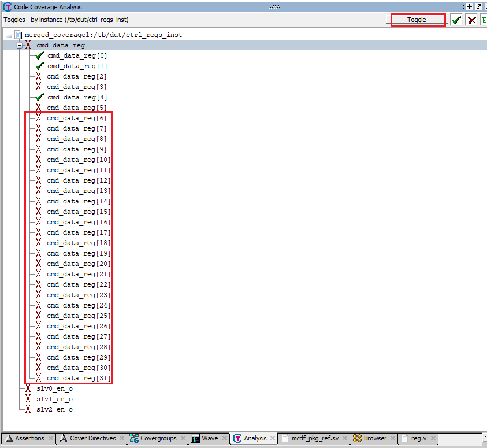Click the Toggles by instance label
This screenshot has width=487, height=448.
click(63, 19)
